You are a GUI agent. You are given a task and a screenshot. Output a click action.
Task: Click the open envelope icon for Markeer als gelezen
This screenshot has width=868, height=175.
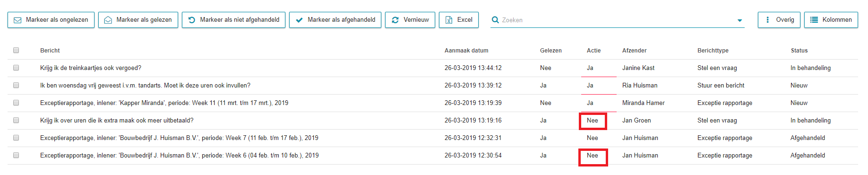(108, 20)
